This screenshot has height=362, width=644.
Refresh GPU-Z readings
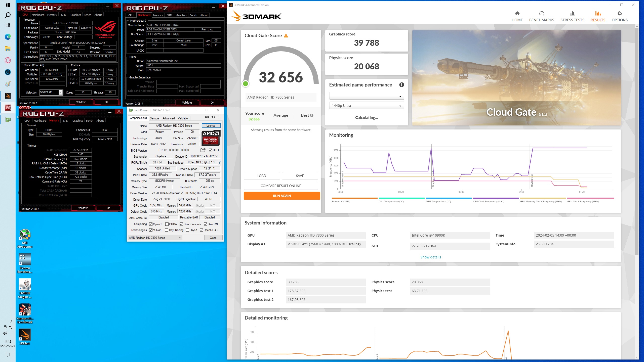click(213, 117)
